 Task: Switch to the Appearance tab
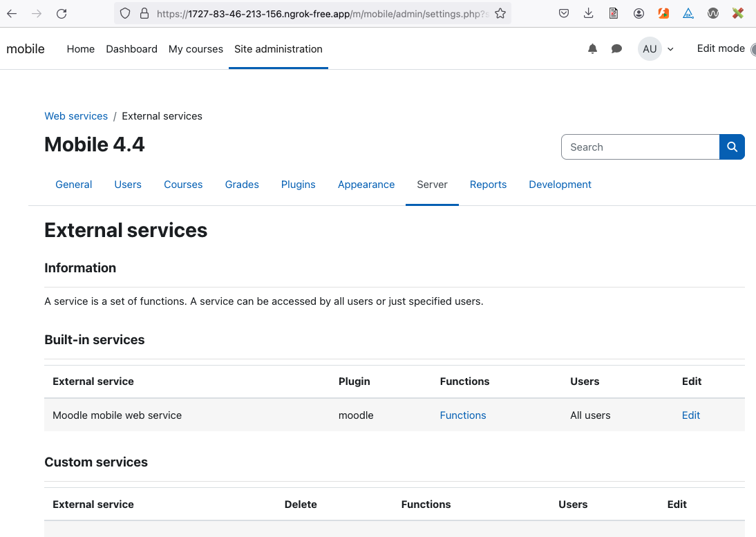pos(366,185)
